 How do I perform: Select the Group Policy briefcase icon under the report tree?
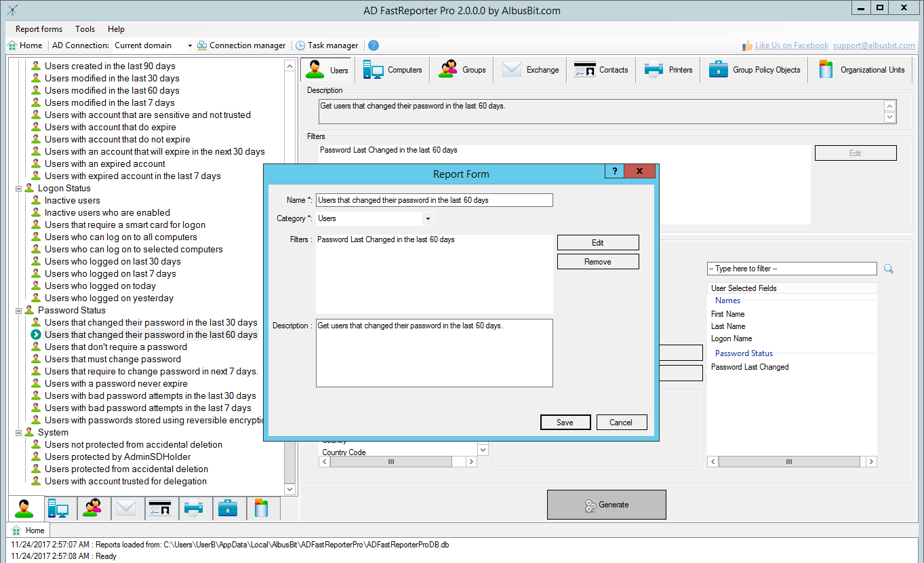coord(228,508)
